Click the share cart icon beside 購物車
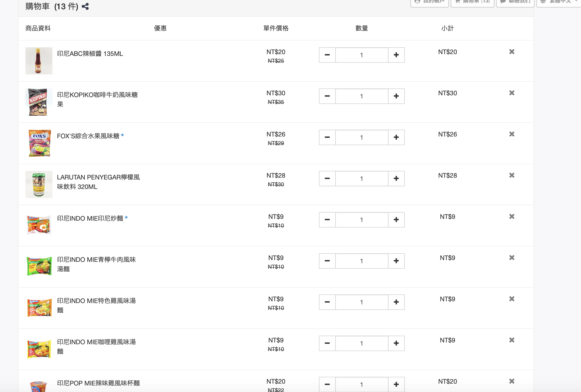This screenshot has width=581, height=392. click(85, 7)
